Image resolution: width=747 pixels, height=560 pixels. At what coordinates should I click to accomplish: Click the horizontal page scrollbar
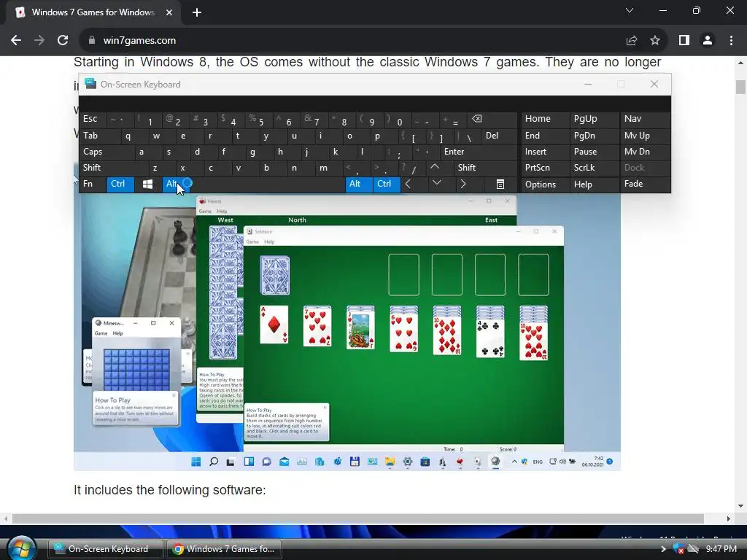(357, 518)
